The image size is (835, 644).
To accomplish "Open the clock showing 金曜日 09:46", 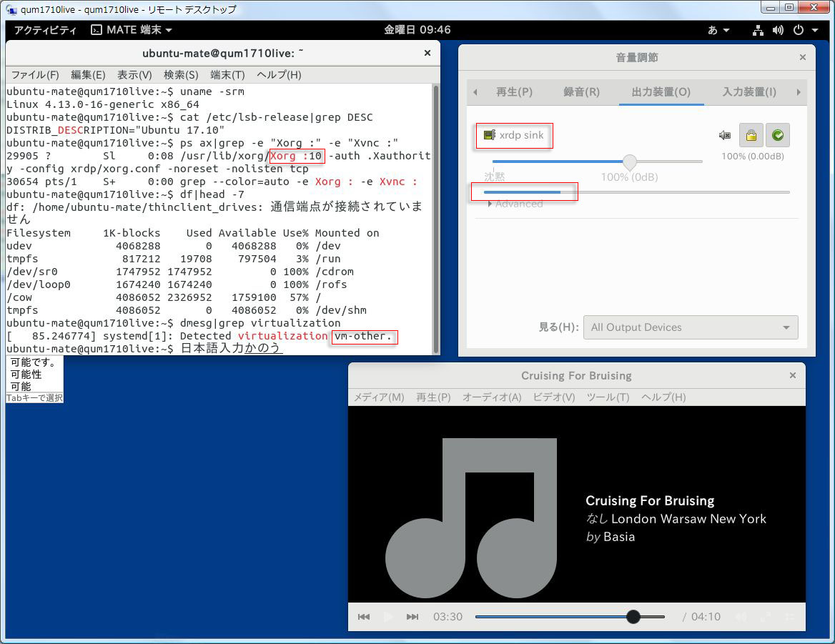I will point(417,30).
